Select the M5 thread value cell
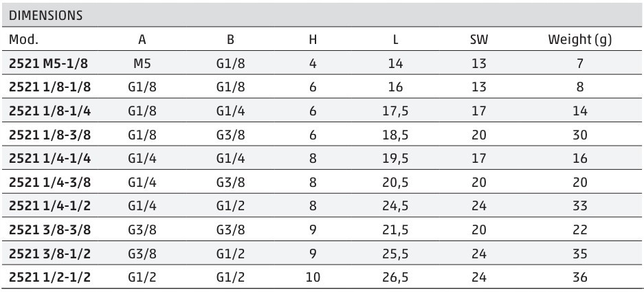644x292 pixels. tap(142, 64)
